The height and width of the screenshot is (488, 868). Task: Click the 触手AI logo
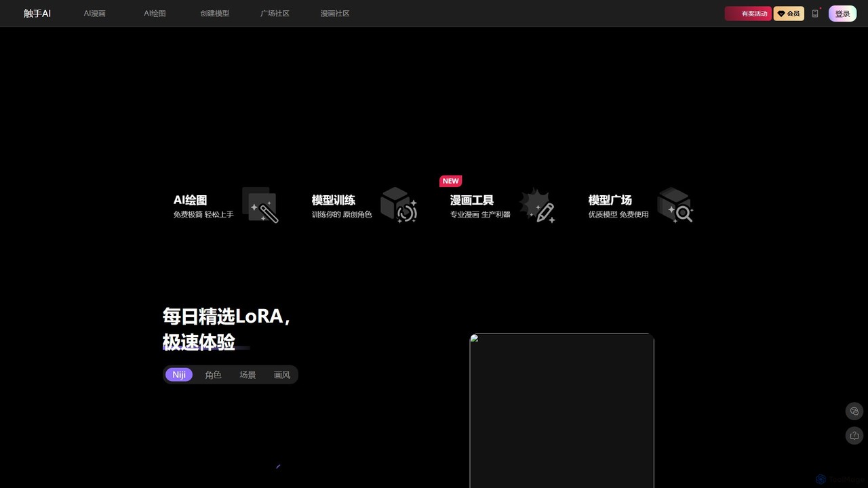coord(37,14)
